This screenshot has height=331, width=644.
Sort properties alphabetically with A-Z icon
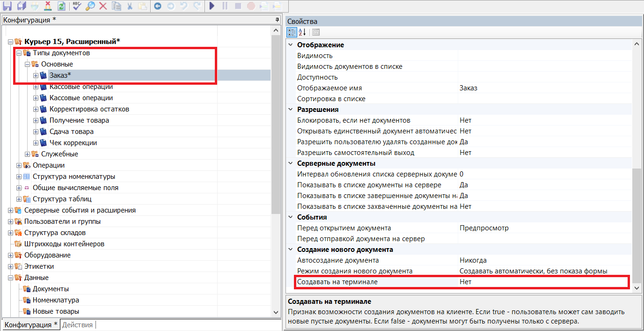pos(302,32)
